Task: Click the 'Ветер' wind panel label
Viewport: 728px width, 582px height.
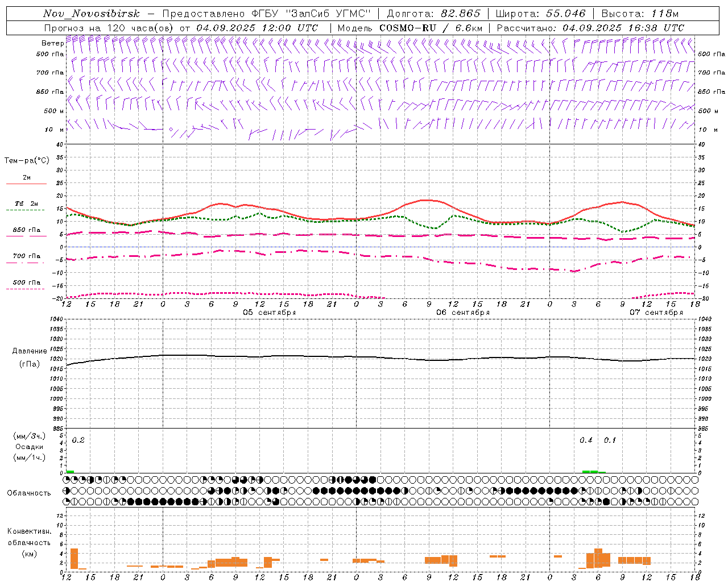Action: (x=52, y=43)
